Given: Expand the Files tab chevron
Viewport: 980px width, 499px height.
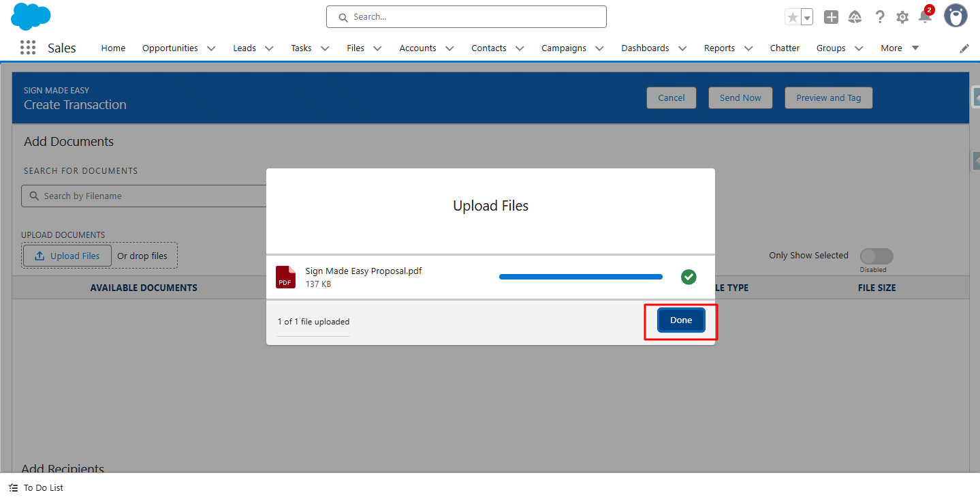Looking at the screenshot, I should click(377, 48).
